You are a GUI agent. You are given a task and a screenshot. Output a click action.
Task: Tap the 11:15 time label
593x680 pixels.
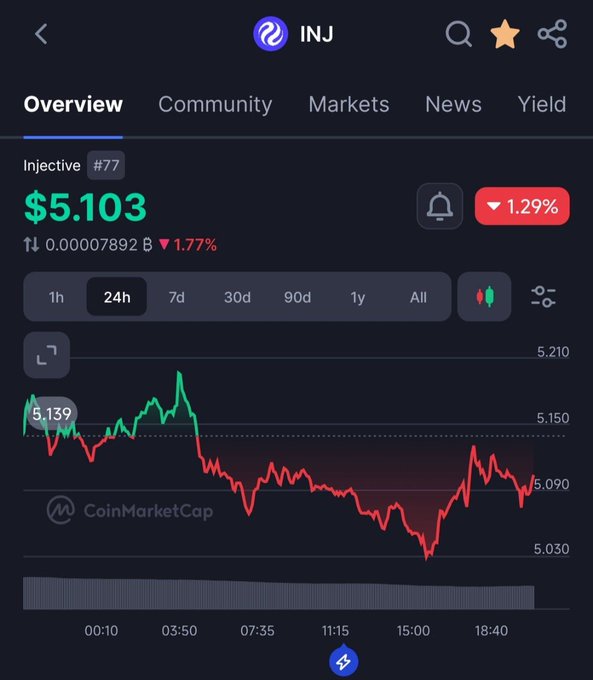coord(335,631)
